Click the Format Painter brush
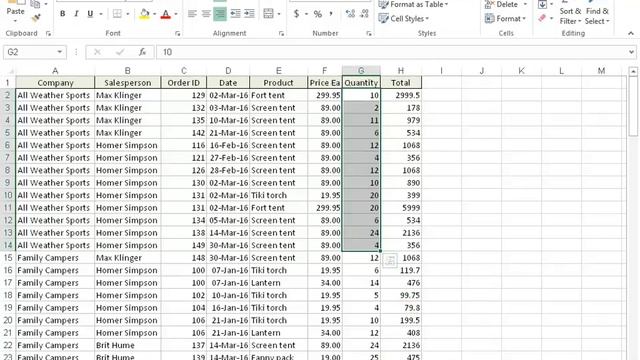Viewport: 640px width, 360px height. (x=36, y=18)
